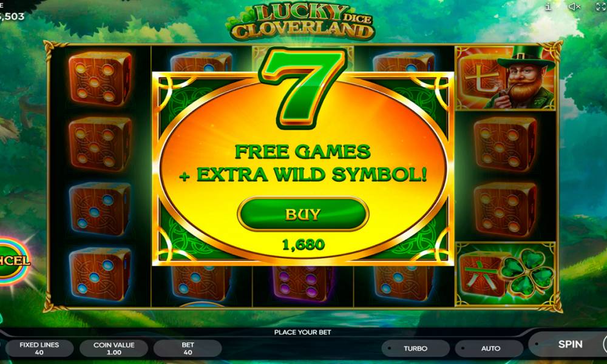Click the purple six-dot dice symbol
This screenshot has width=607, height=364.
[303, 284]
